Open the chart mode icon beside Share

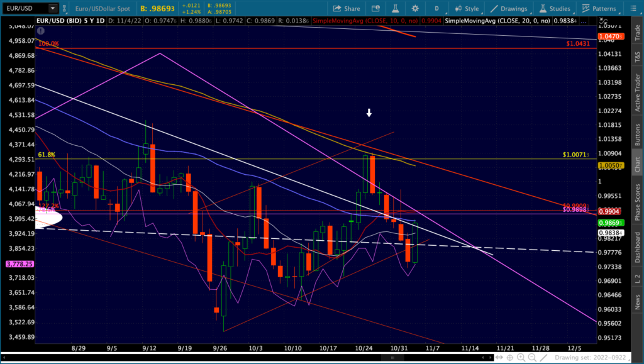tap(375, 9)
